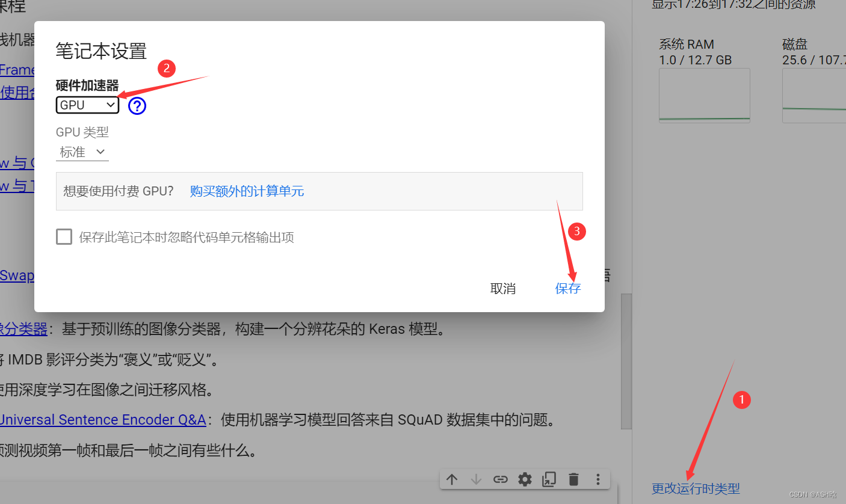This screenshot has width=846, height=504.
Task: Click the 1.0 / 12.7 GB RAM value
Action: [696, 60]
